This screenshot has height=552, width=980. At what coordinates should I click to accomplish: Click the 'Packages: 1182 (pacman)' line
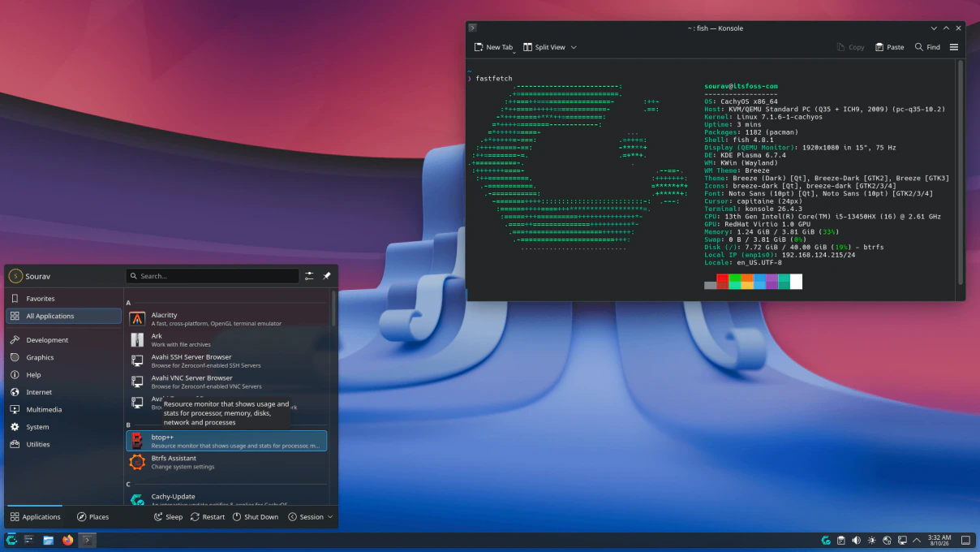coord(751,132)
